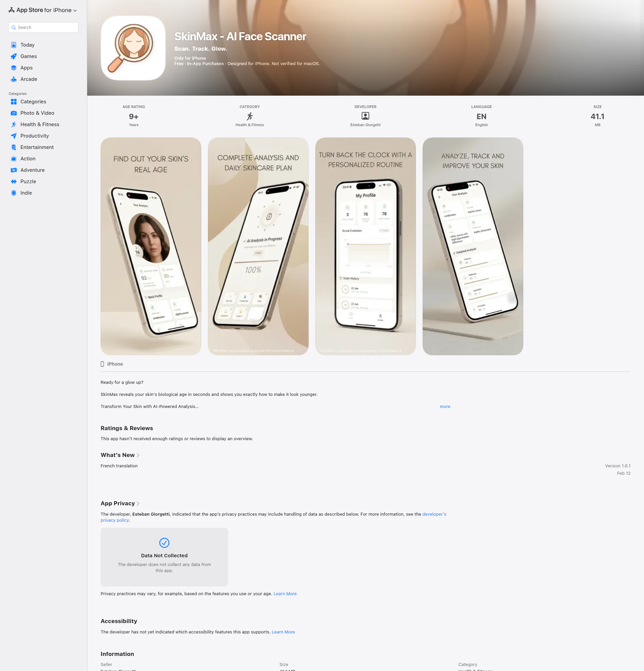
Task: Open 'Turn back the clock' screenshot
Action: click(x=366, y=246)
